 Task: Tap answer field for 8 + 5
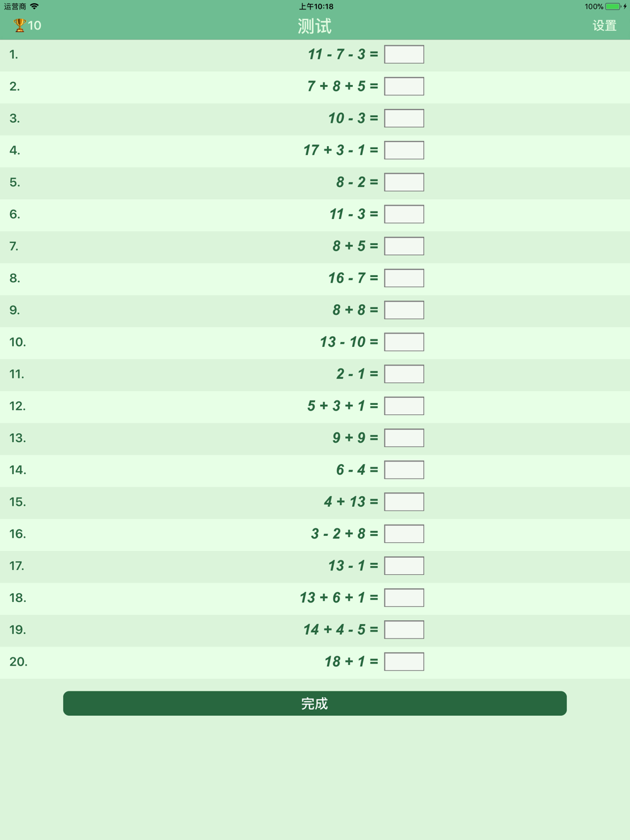pyautogui.click(x=404, y=246)
